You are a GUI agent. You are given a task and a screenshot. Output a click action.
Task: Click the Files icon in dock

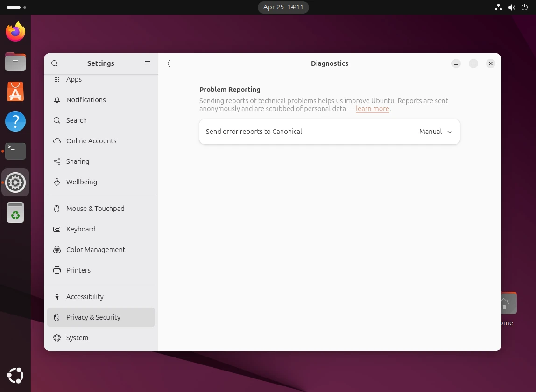pyautogui.click(x=15, y=62)
